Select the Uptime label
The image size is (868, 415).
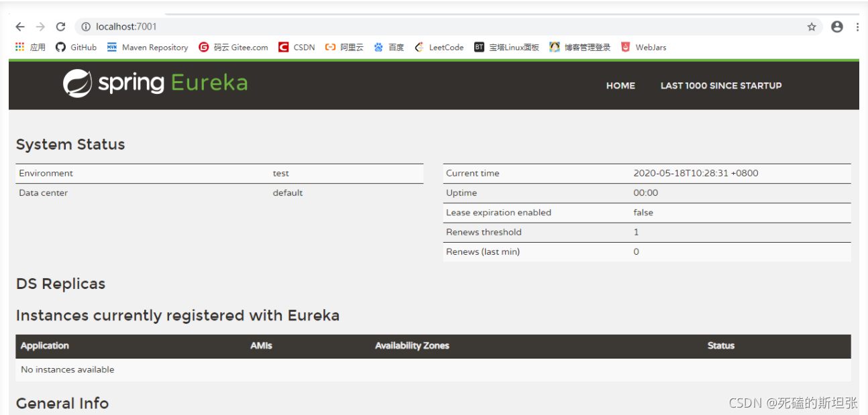[x=462, y=192]
